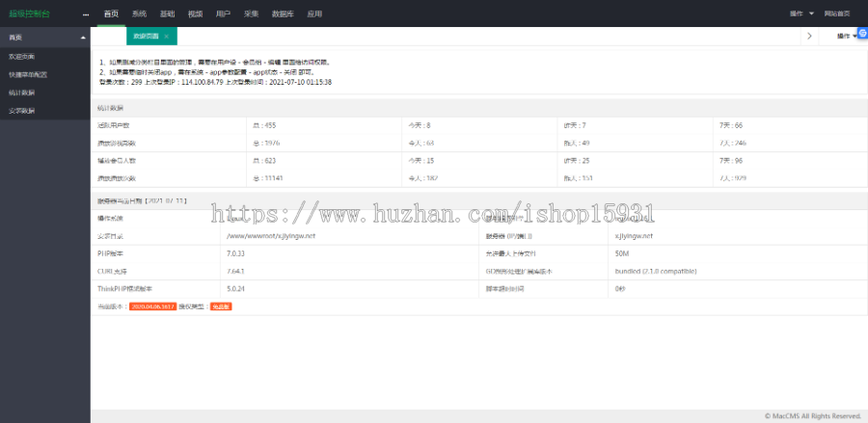868x423 pixels.
Task: Open the 数据库 top menu
Action: tap(283, 13)
